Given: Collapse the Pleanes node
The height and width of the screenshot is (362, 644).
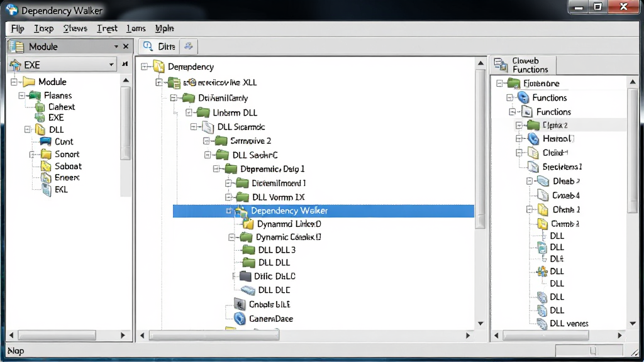Looking at the screenshot, I should click(22, 96).
